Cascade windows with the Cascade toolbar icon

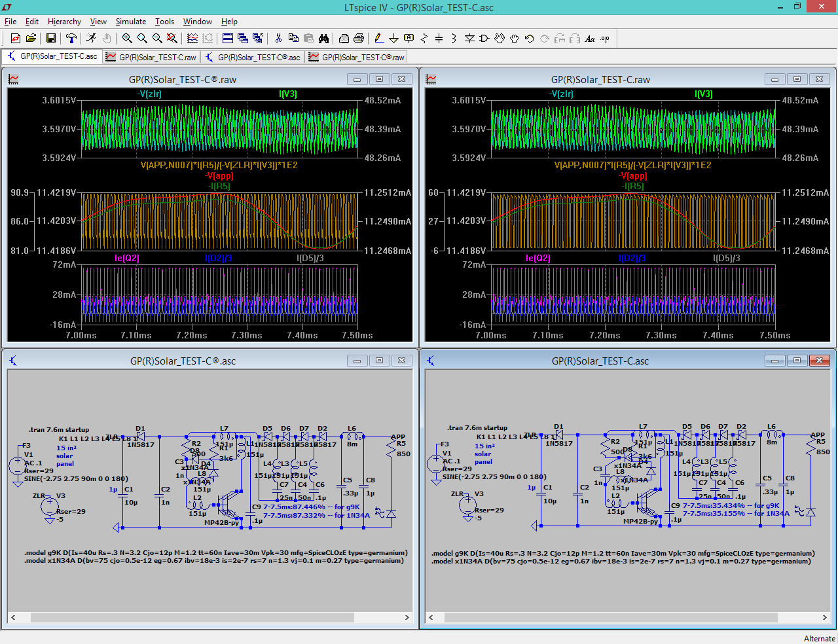pos(243,39)
